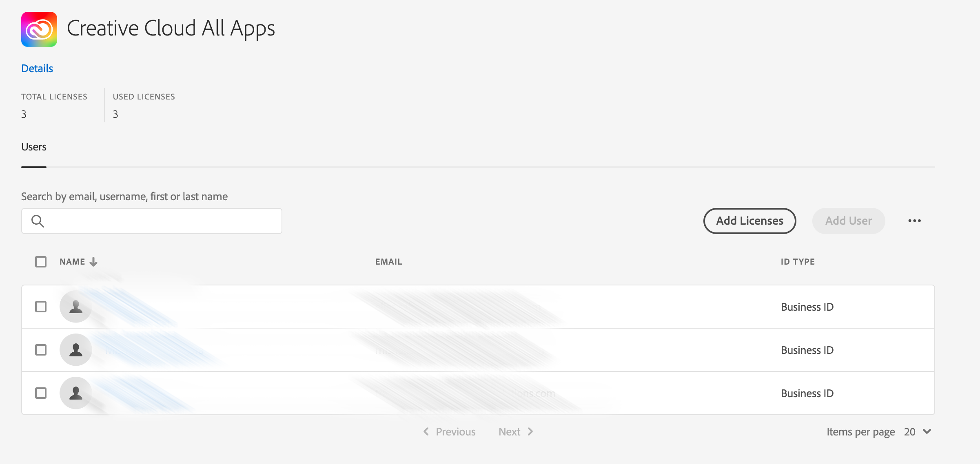
Task: Click the divider between Total and Used Licenses
Action: pos(104,105)
